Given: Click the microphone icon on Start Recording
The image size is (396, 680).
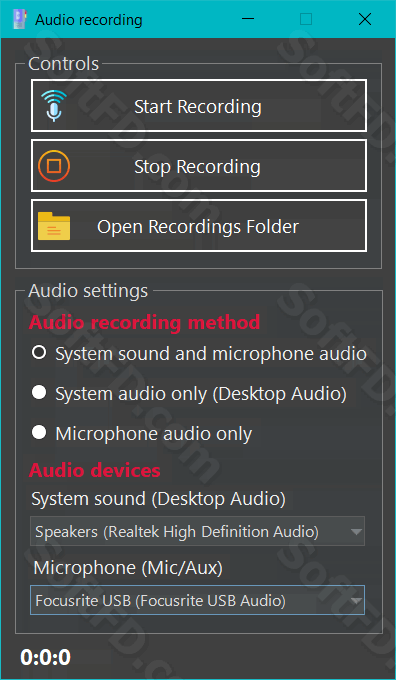Looking at the screenshot, I should (56, 105).
